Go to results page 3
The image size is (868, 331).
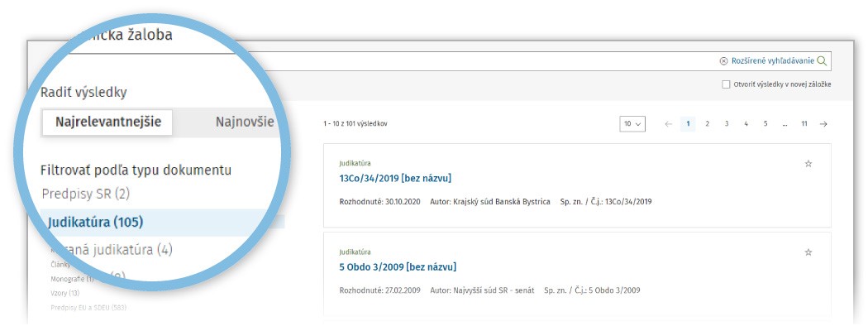726,124
